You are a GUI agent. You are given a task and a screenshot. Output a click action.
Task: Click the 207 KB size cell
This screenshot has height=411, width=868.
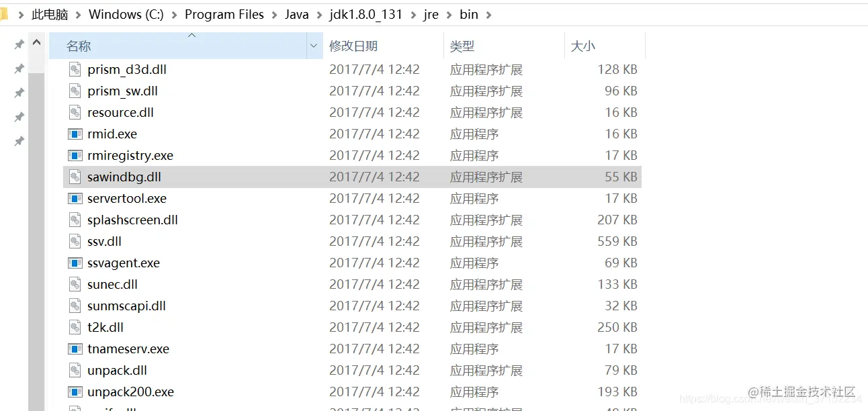click(x=617, y=220)
